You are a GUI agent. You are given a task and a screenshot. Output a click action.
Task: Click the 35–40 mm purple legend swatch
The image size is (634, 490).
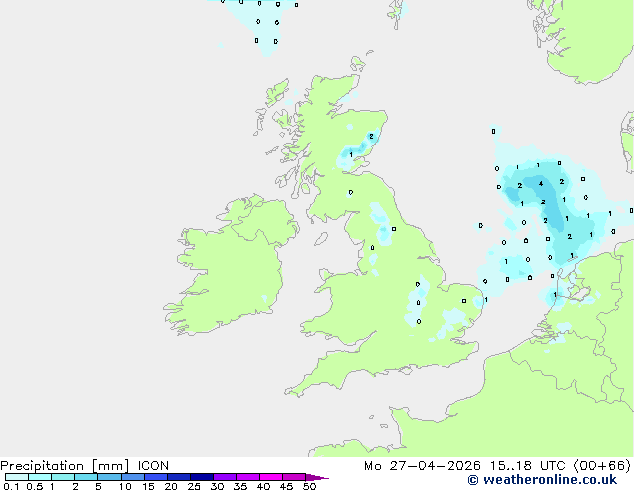[x=248, y=477]
